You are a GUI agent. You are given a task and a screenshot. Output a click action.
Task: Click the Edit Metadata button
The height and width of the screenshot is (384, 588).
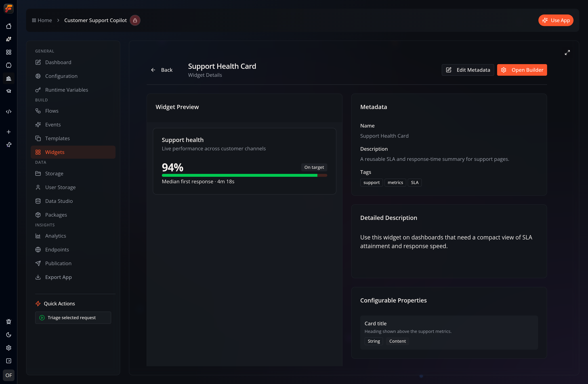468,70
